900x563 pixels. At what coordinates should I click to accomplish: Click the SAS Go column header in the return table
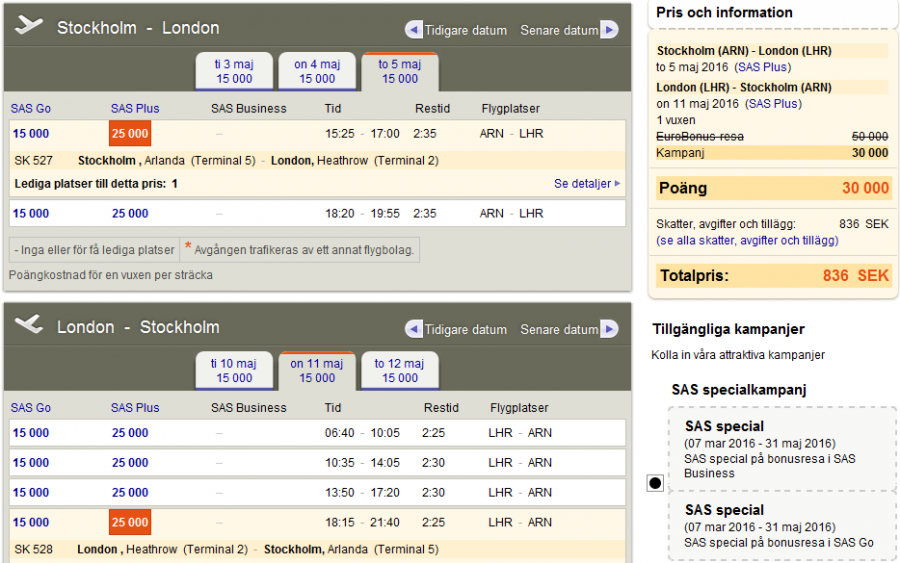(x=31, y=407)
